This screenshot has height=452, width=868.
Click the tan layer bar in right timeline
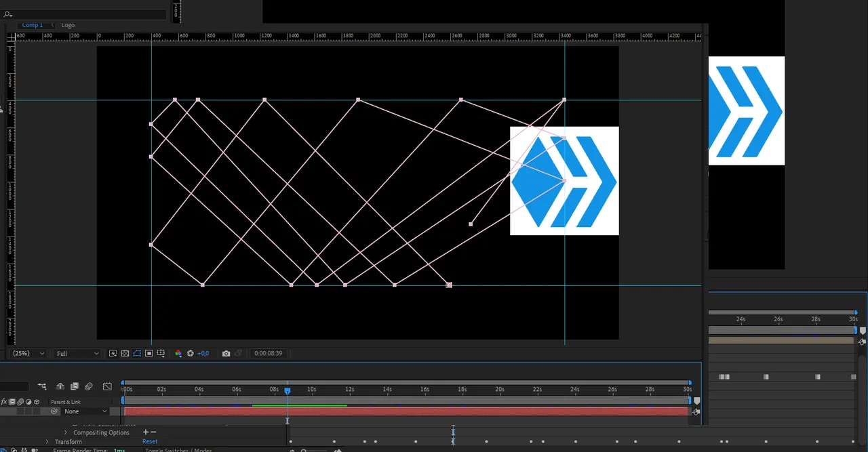pos(781,340)
